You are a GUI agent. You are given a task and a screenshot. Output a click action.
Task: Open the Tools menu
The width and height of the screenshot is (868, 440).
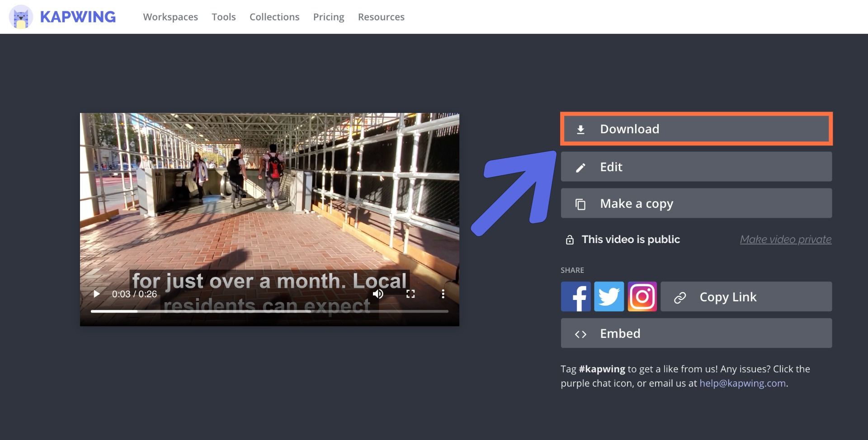click(x=223, y=17)
